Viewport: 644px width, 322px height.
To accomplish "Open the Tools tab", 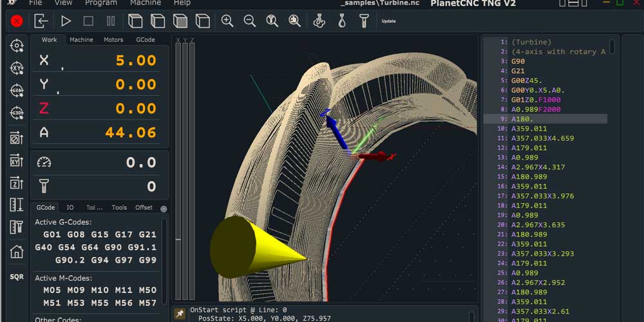I will (x=119, y=207).
